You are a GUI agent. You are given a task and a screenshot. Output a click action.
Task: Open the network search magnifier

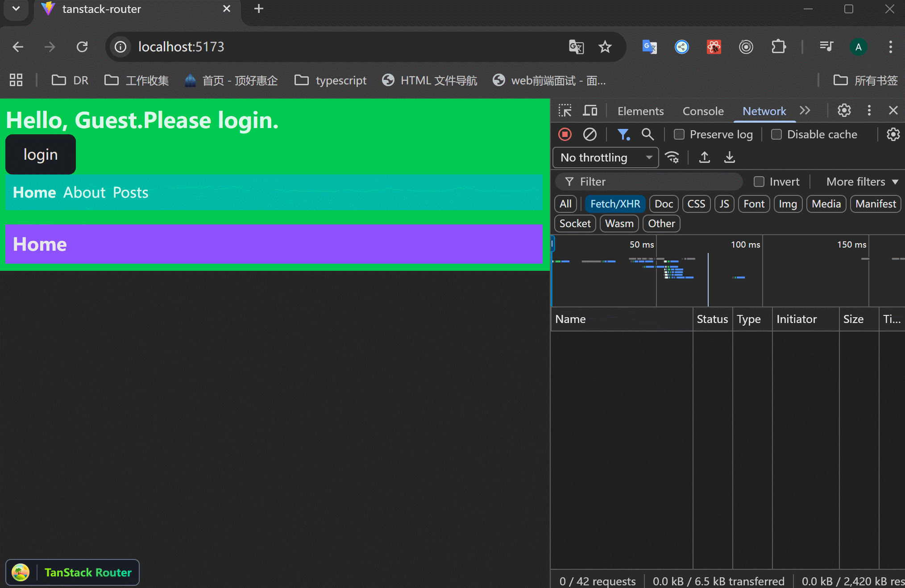click(648, 134)
